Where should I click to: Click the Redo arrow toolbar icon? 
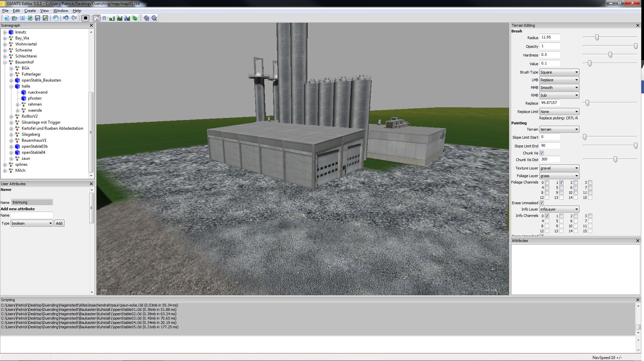coord(74,18)
